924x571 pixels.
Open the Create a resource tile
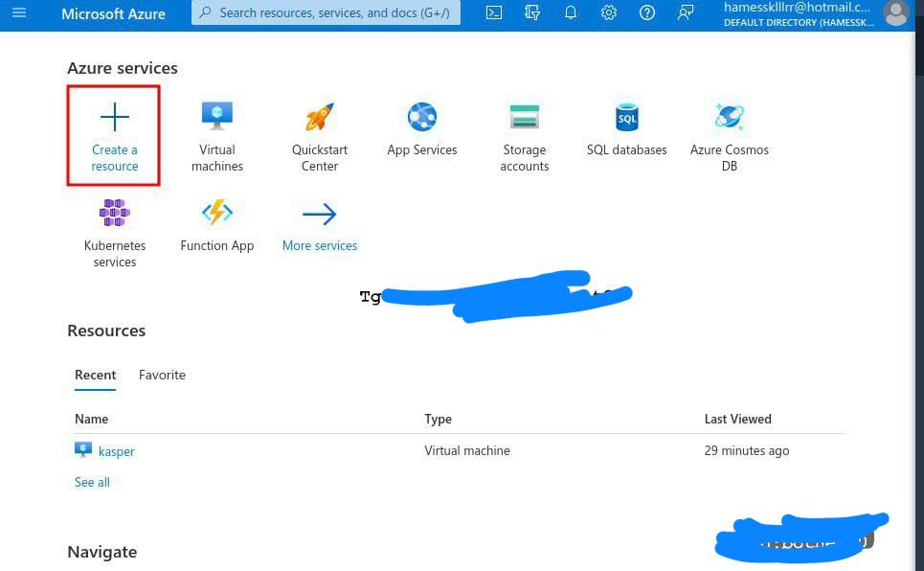(x=114, y=135)
